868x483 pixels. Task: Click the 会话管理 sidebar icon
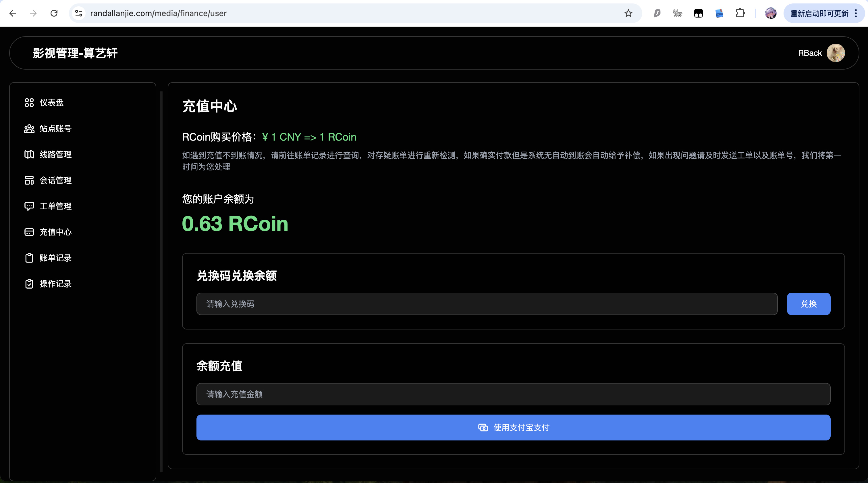29,181
